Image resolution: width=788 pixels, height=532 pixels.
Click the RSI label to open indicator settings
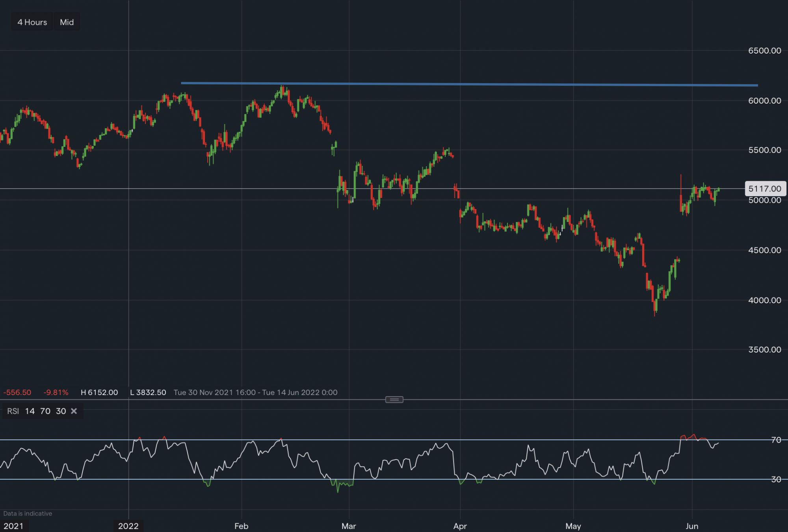(13, 411)
